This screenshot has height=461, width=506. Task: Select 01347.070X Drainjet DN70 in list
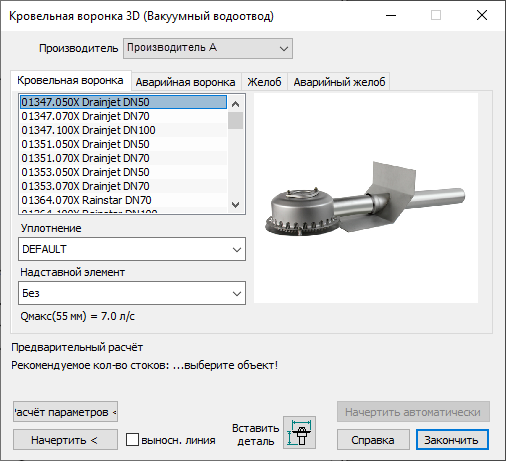pyautogui.click(x=123, y=116)
